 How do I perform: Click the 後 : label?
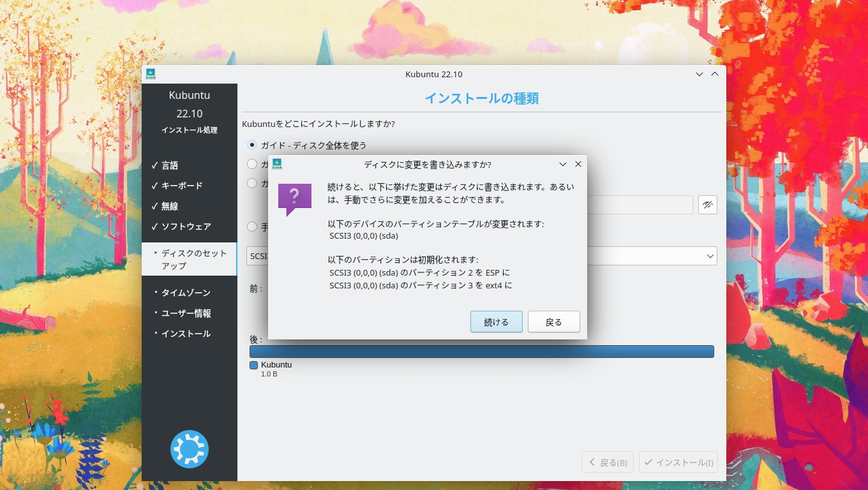pos(256,340)
